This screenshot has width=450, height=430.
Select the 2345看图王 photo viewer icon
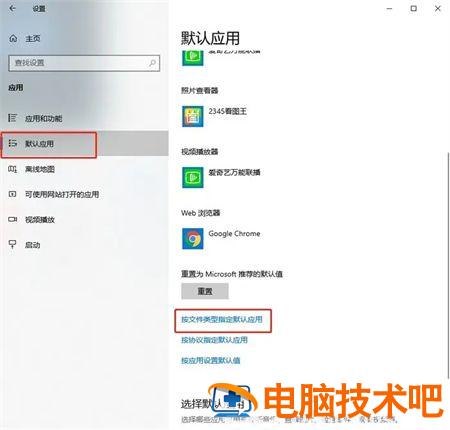pyautogui.click(x=193, y=116)
